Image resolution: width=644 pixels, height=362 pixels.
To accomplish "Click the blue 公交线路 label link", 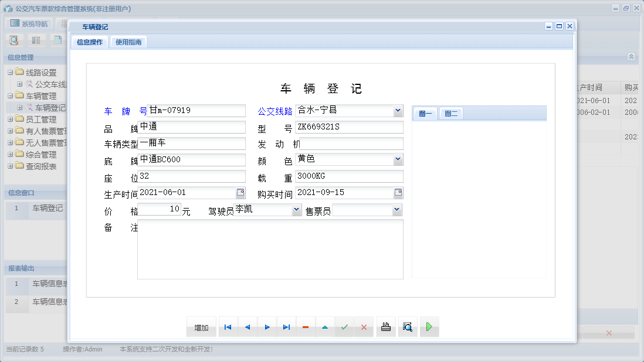I will [x=274, y=111].
